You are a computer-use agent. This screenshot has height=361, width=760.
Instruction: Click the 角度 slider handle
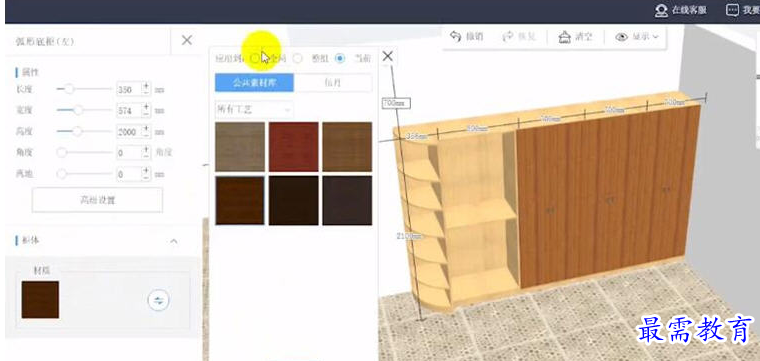(62, 153)
